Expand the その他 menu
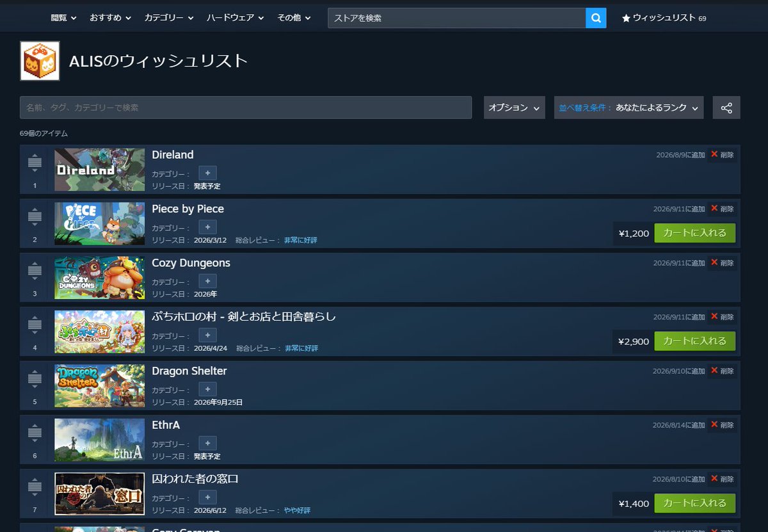This screenshot has width=768, height=532. 294,18
